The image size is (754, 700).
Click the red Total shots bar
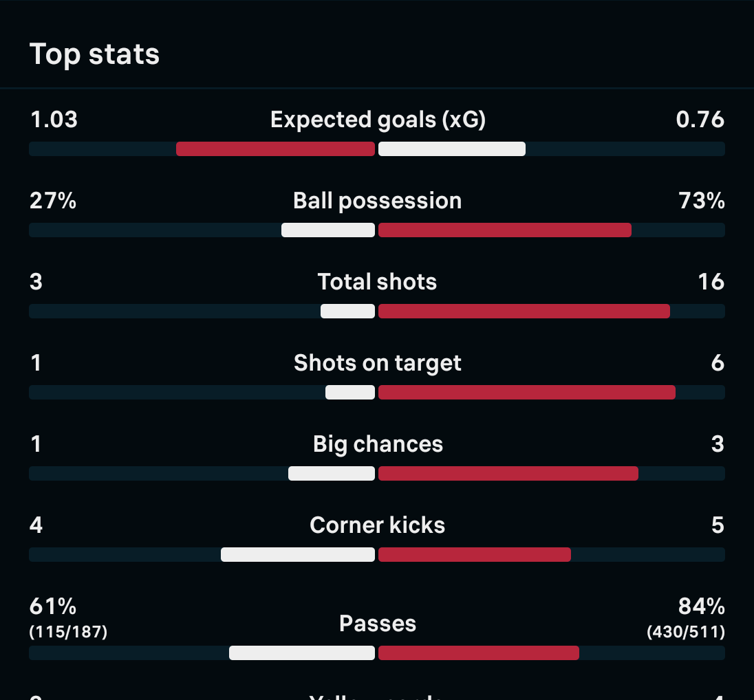coord(524,311)
